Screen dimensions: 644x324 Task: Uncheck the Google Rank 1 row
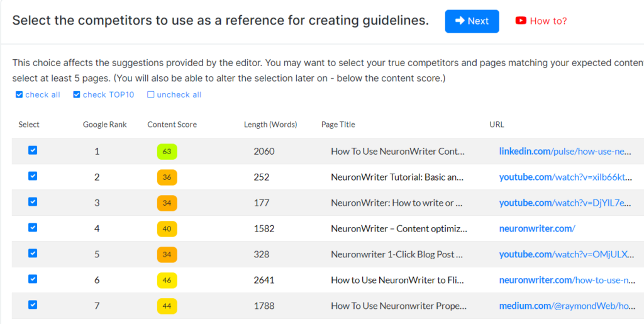(33, 150)
